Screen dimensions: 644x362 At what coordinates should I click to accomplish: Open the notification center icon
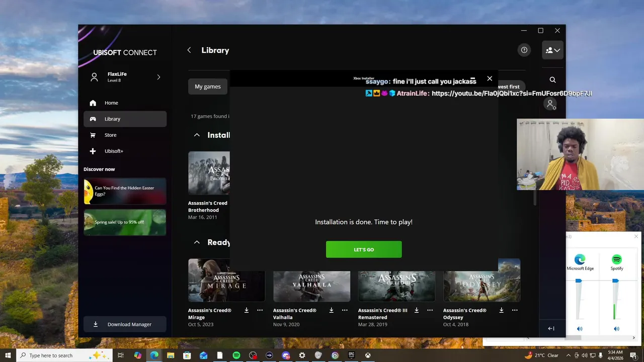(x=633, y=355)
